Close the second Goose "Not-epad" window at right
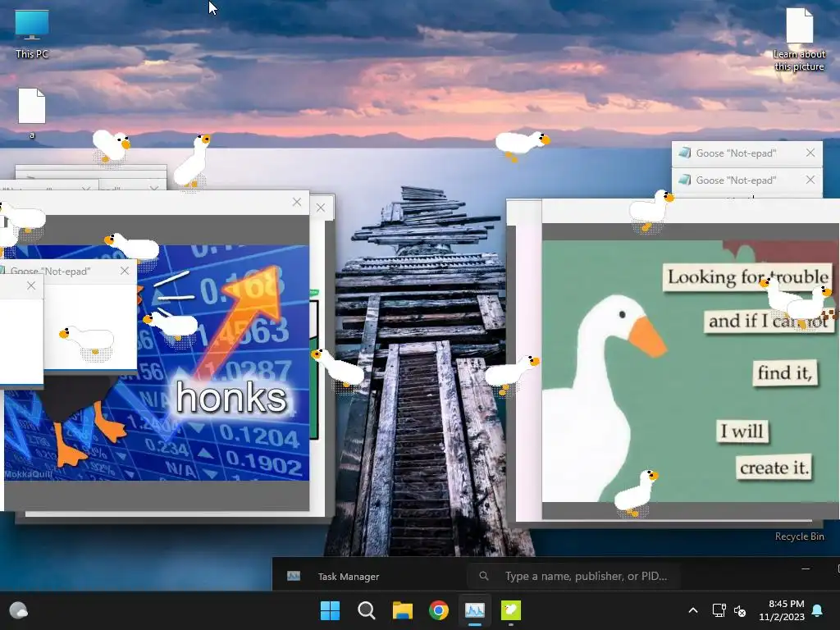 tap(810, 180)
